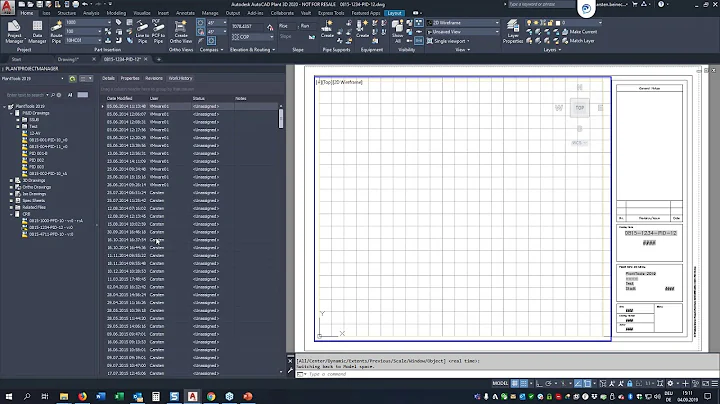The width and height of the screenshot is (720, 404).
Task: Open Excel from the taskbar
Action: click(x=119, y=396)
